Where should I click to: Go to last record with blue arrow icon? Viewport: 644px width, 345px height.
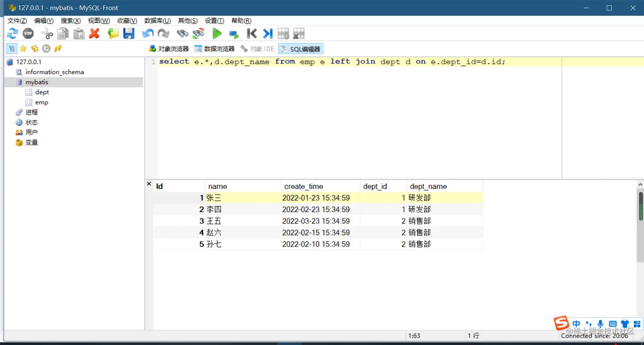[267, 33]
